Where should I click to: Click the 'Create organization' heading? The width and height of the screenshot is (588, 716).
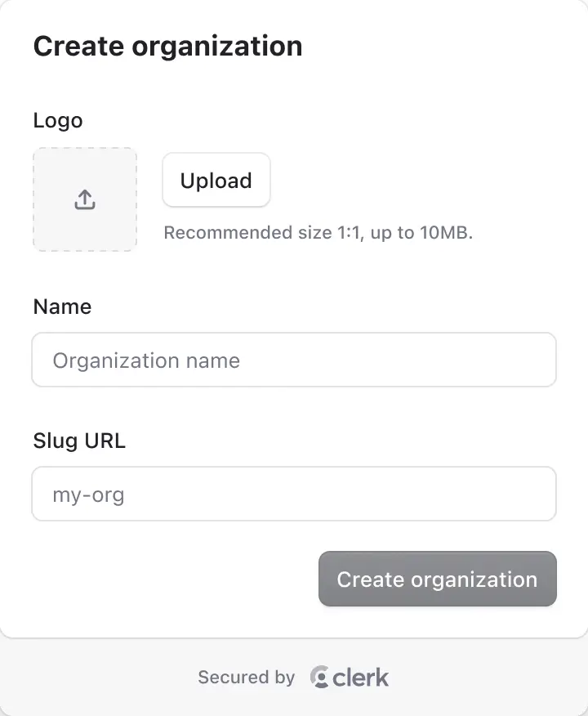click(167, 46)
